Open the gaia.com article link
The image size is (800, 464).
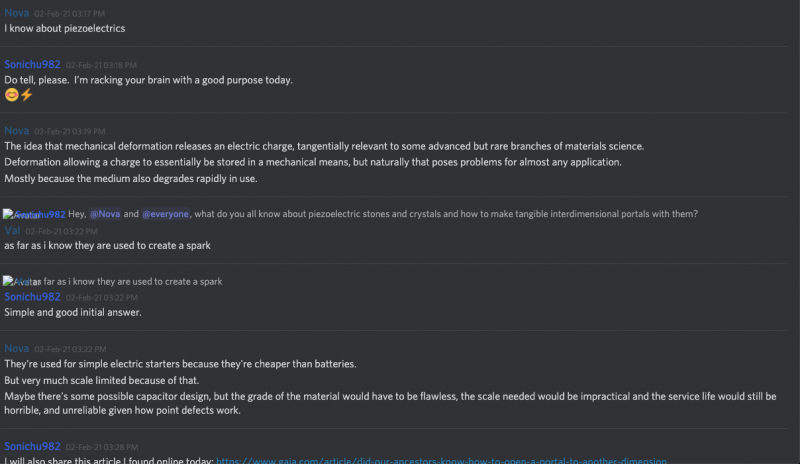(441, 461)
